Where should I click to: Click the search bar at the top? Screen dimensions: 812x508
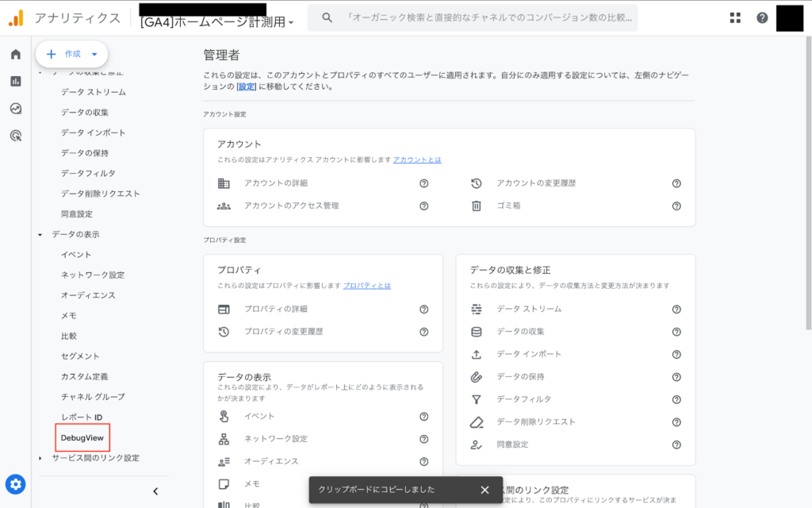point(476,17)
